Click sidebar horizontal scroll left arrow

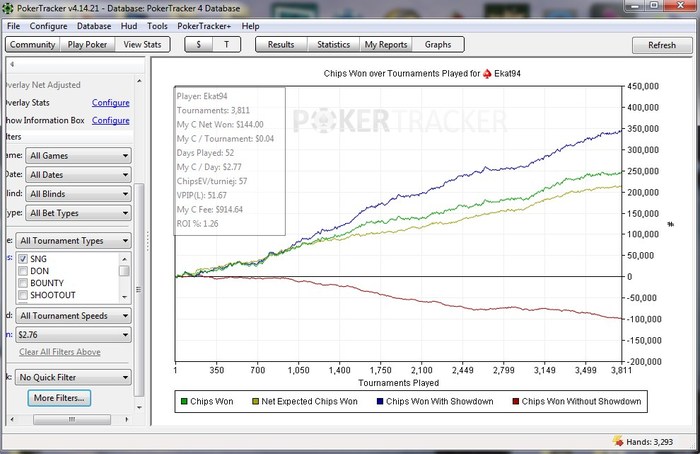click(12, 420)
